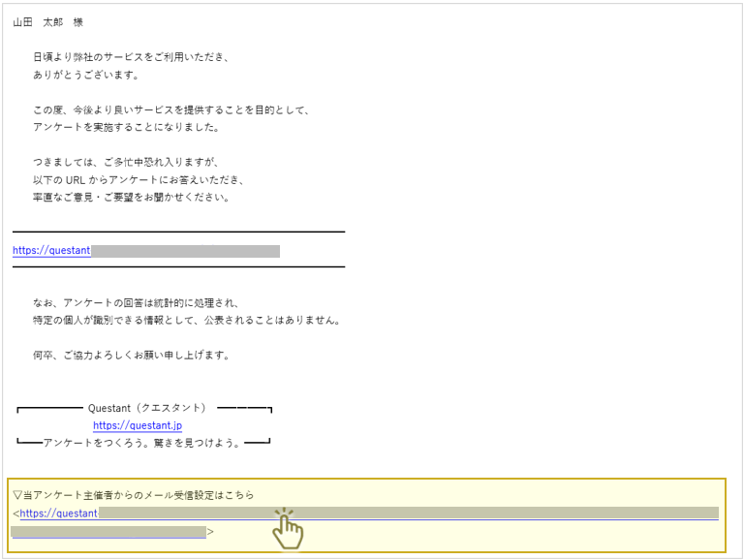
Task: Select the line 特定の個人が識別できる情報として
Action: coord(187,321)
